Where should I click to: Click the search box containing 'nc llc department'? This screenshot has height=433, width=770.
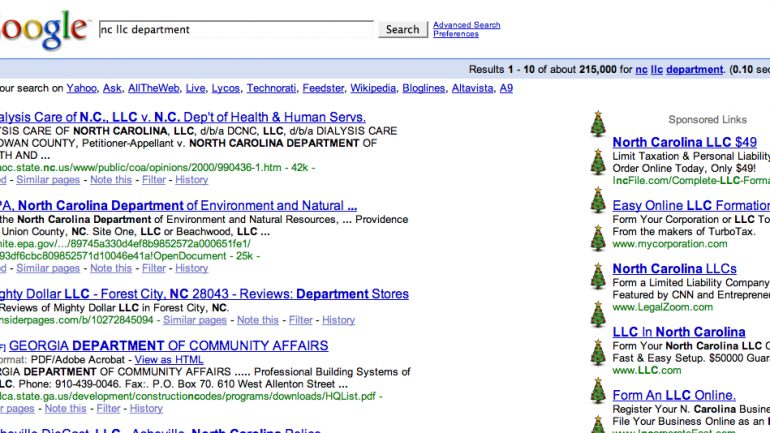[236, 29]
